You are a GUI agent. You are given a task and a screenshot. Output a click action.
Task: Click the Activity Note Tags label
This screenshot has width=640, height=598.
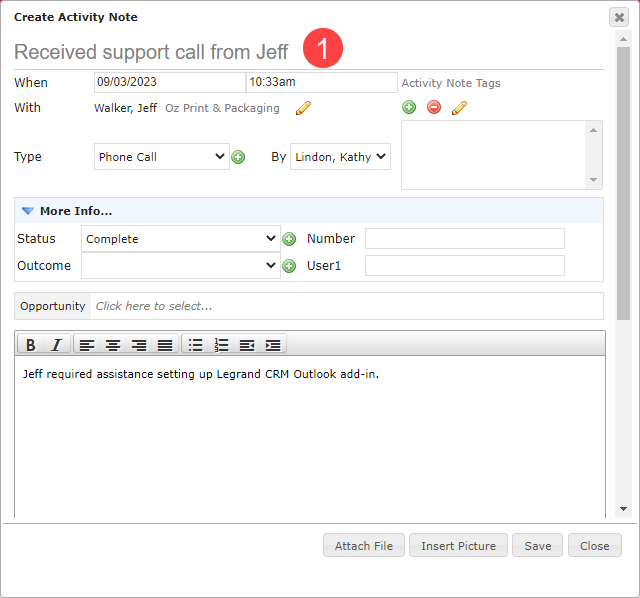click(451, 83)
